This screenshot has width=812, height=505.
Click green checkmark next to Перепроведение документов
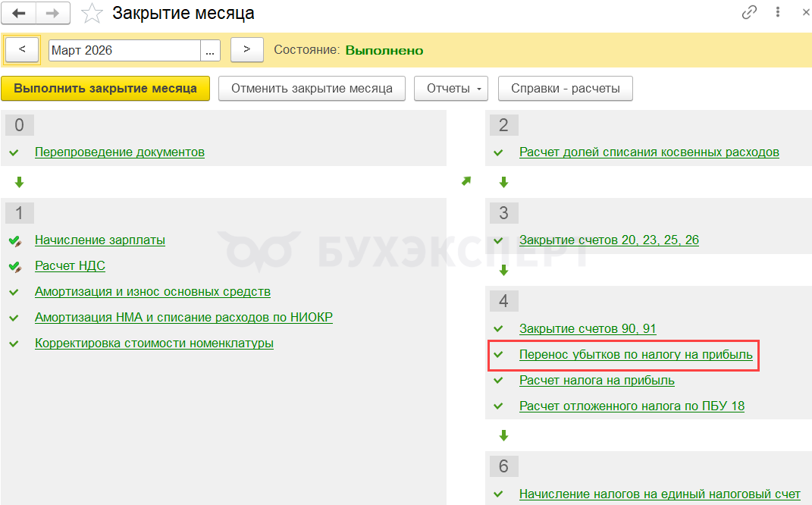[14, 152]
